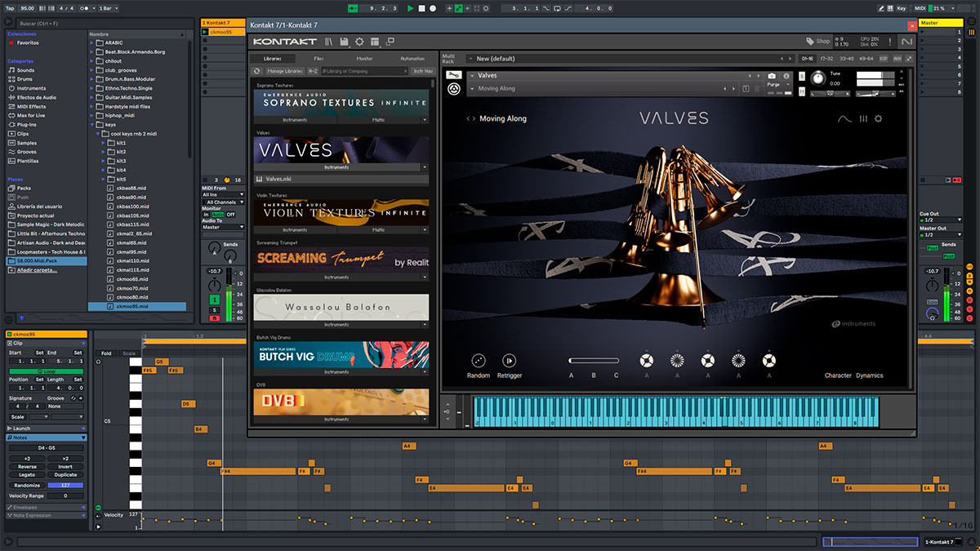Viewport: 980px width, 551px height.
Task: Set monitor to In
Action: pyautogui.click(x=206, y=215)
